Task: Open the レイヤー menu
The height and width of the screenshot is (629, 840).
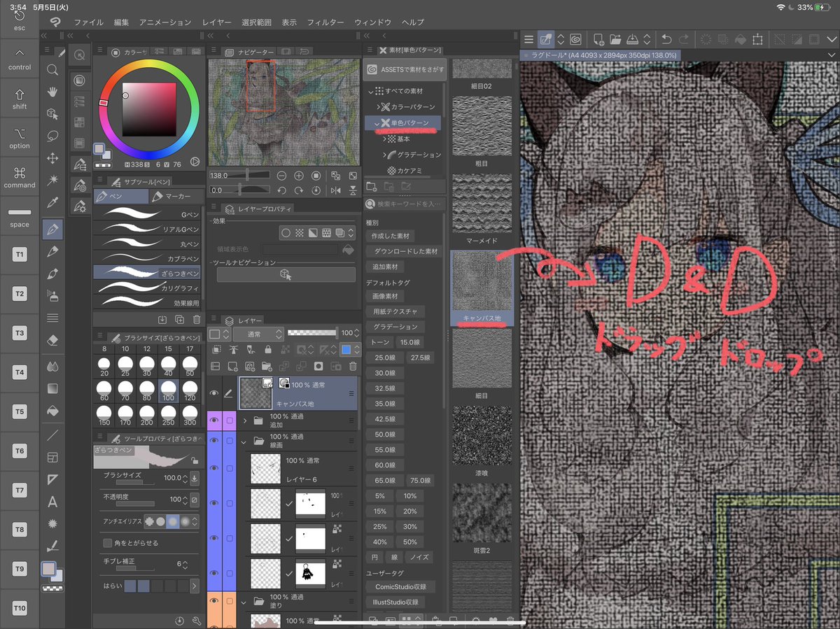Action: pos(216,22)
